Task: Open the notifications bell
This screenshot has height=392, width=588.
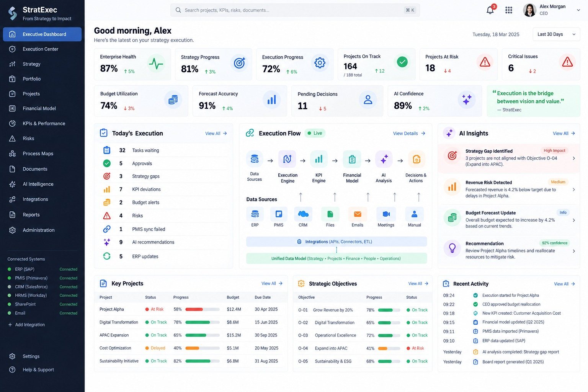Action: click(x=490, y=10)
